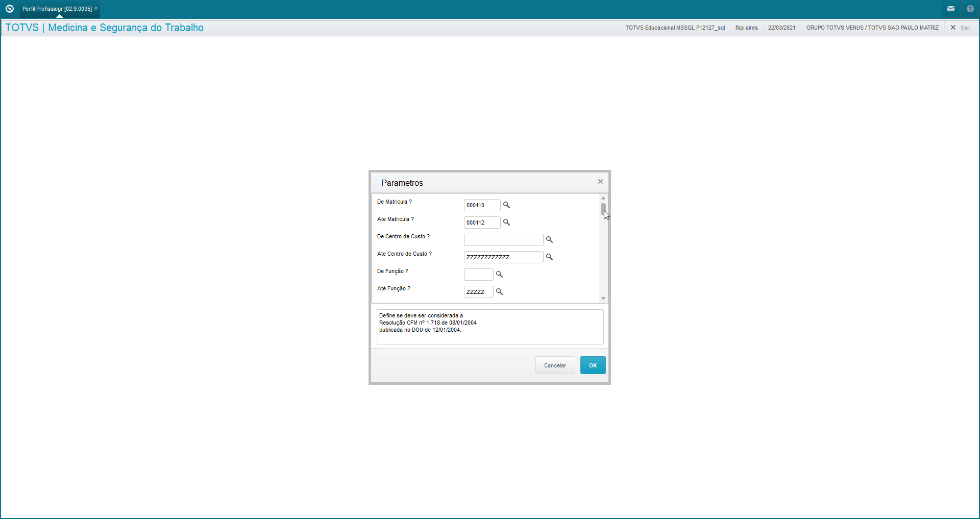
Task: Click the De Centro de Custo field
Action: (x=503, y=240)
